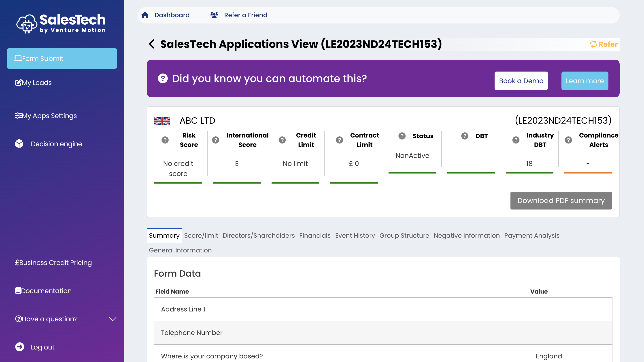Click the Dashboard home icon

145,15
